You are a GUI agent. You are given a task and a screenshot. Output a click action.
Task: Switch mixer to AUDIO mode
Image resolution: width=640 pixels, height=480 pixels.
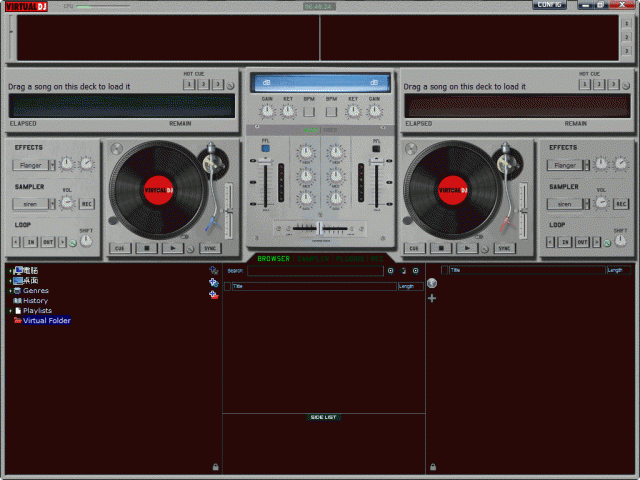click(x=311, y=130)
